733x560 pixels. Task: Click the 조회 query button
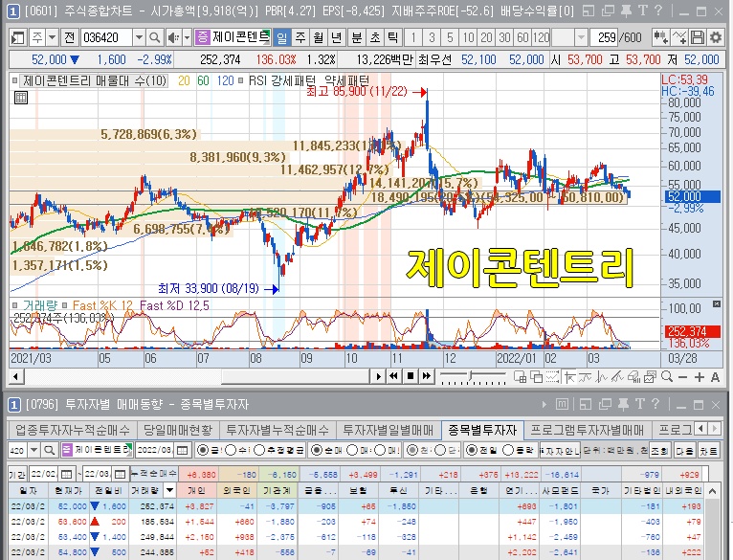(x=659, y=451)
